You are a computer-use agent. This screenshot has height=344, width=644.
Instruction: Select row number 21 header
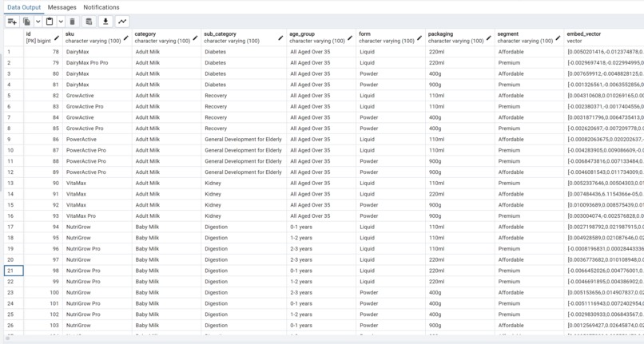coord(14,271)
